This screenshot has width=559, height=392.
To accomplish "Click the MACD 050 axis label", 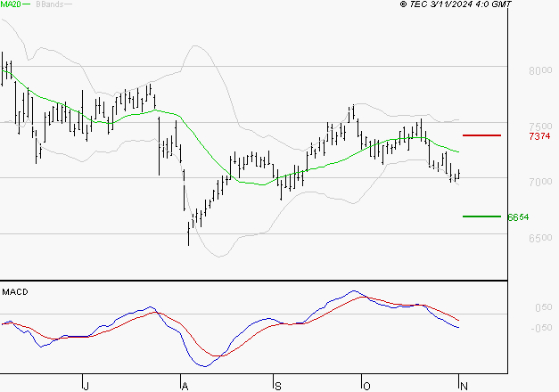I will (x=544, y=307).
